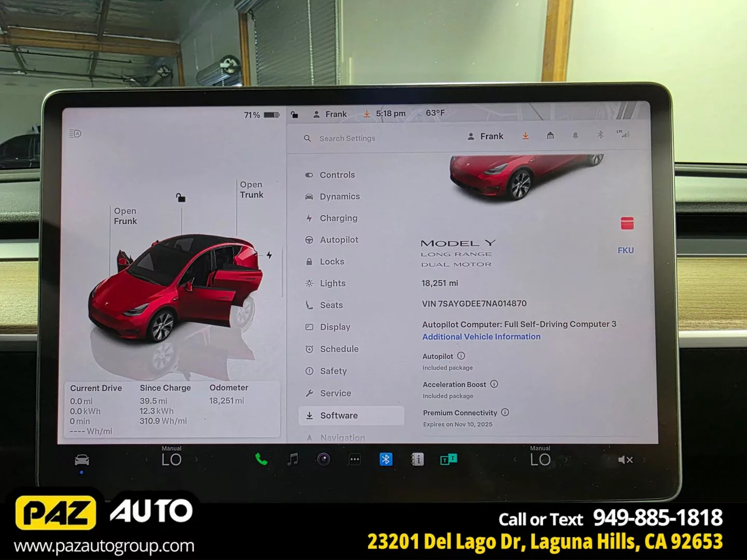Open the Autopilot settings menu item
The width and height of the screenshot is (747, 560).
point(339,240)
